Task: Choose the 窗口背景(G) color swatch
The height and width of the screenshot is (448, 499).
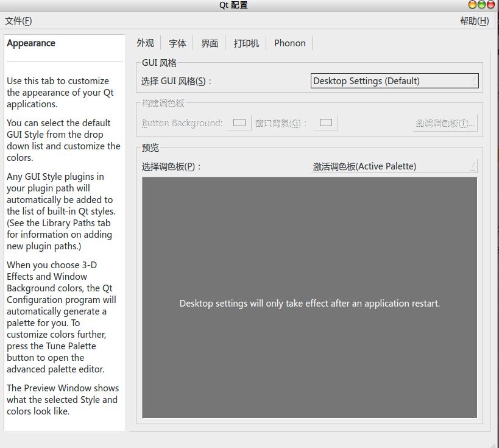Action: tap(325, 123)
